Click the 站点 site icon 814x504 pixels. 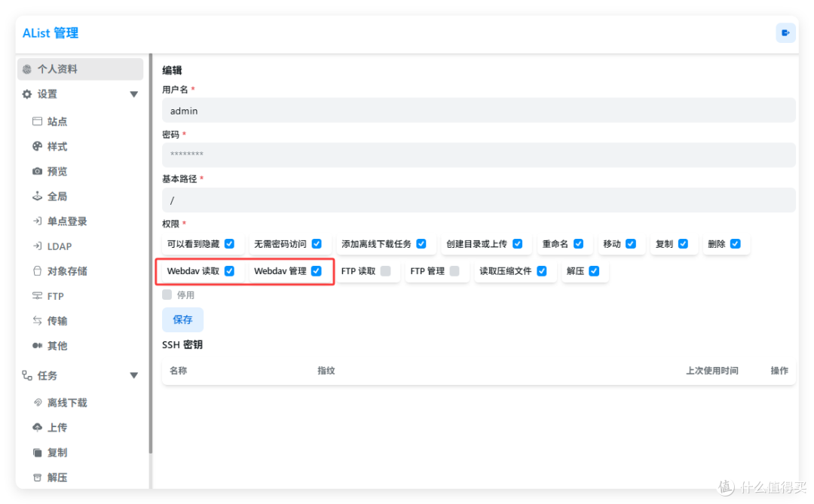pyautogui.click(x=37, y=121)
